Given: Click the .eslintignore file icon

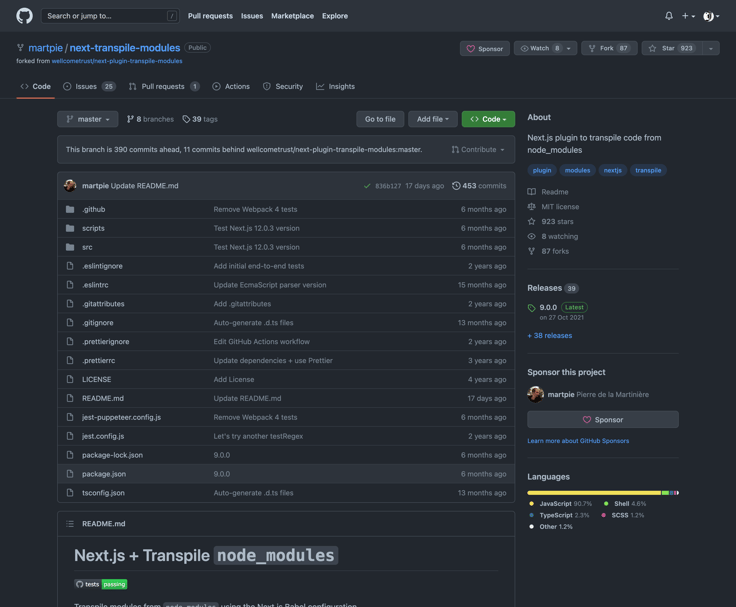Looking at the screenshot, I should [70, 266].
